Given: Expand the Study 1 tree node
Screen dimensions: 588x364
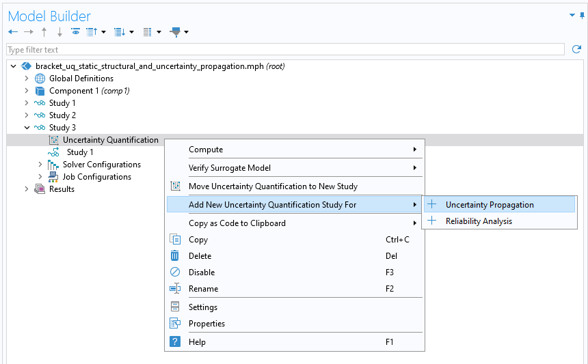Looking at the screenshot, I should tap(27, 103).
